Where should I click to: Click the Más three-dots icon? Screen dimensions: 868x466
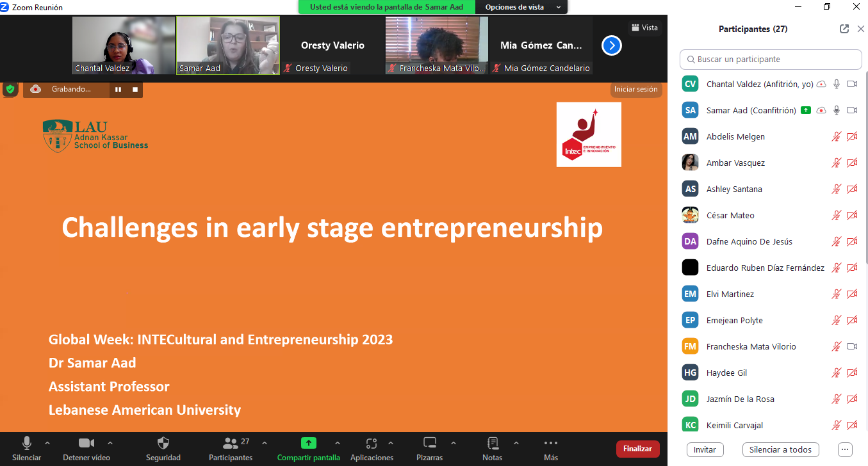click(x=550, y=443)
